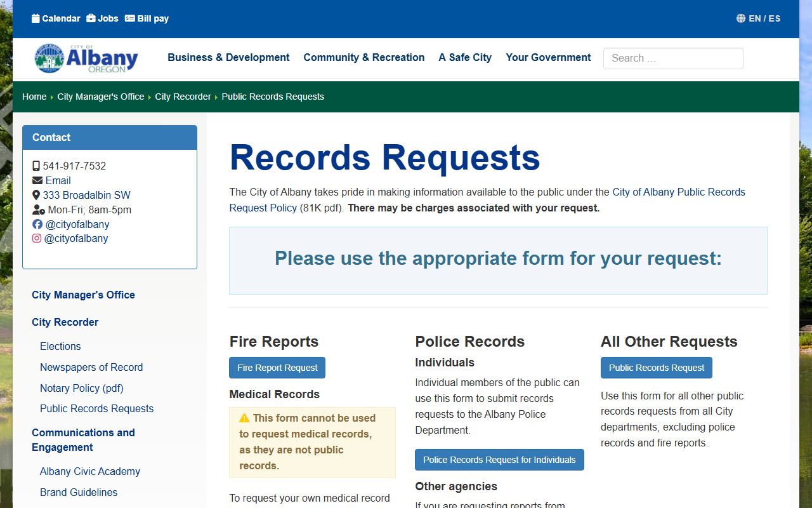
Task: Select City Manager's Office in the sidebar
Action: [83, 295]
